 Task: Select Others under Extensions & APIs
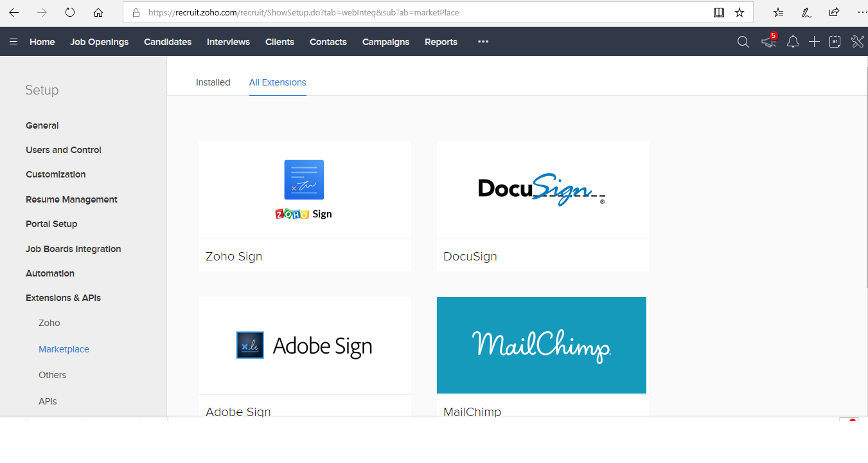[x=53, y=375]
